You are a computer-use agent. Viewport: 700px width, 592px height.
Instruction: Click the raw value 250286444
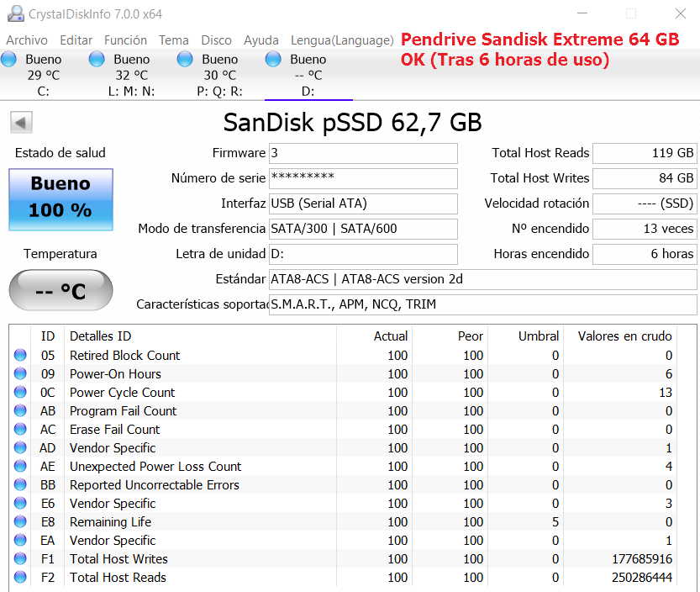pyautogui.click(x=642, y=578)
